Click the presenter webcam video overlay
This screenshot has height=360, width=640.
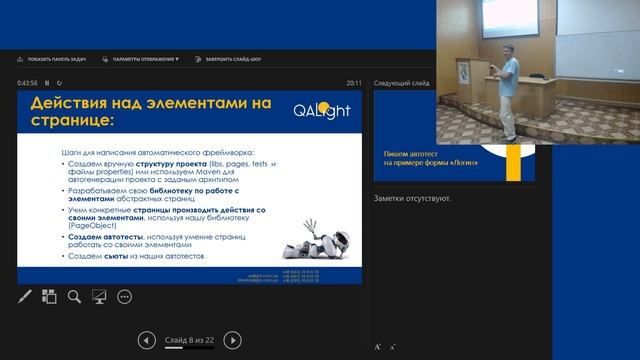tap(538, 72)
